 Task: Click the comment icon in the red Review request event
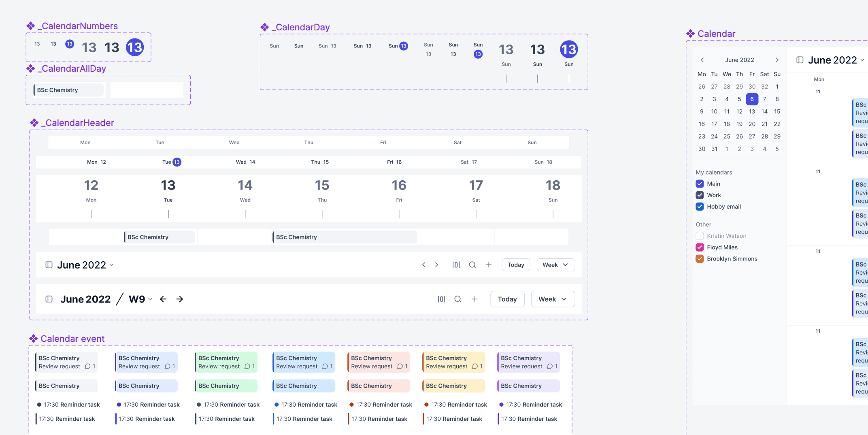(x=400, y=366)
